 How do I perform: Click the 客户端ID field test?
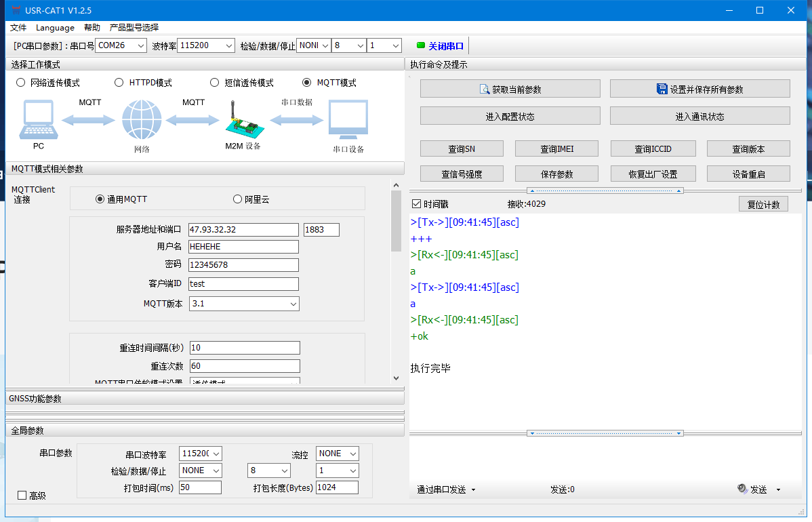click(x=243, y=284)
